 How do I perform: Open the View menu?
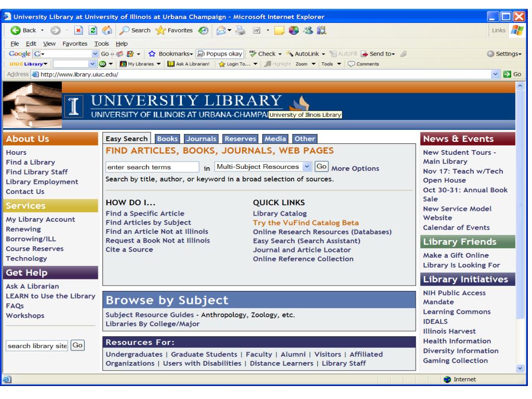(x=49, y=44)
